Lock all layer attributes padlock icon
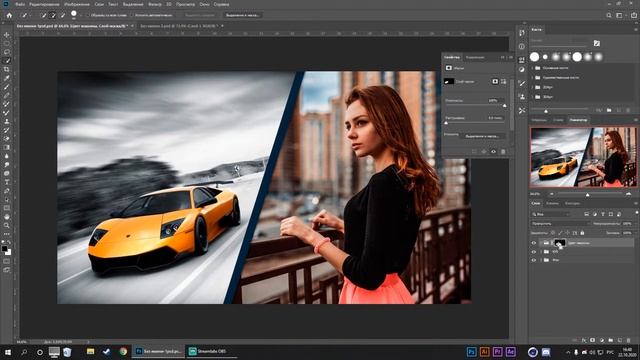The image size is (640, 360). tap(582, 233)
